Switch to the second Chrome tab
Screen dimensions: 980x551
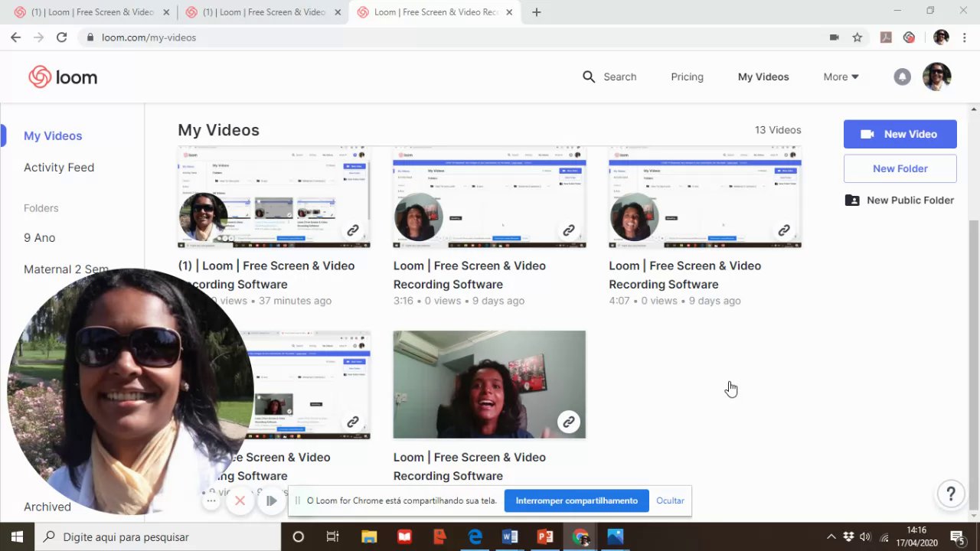pos(263,12)
